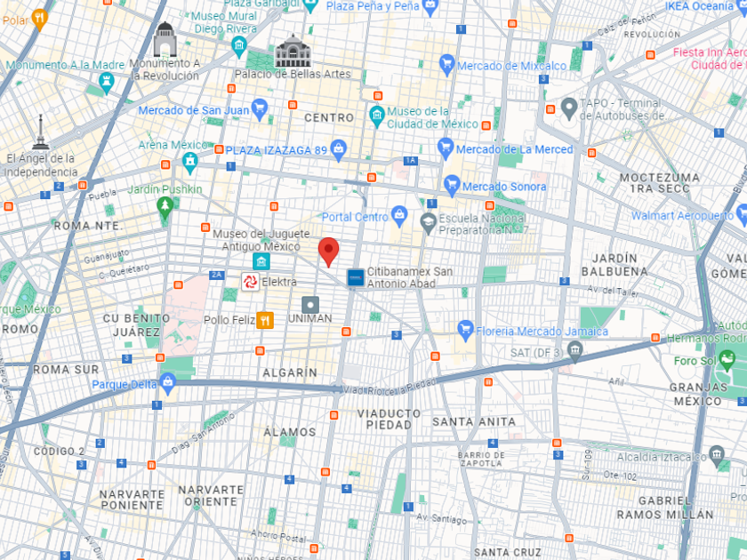Image resolution: width=747 pixels, height=560 pixels.
Task: Select Alcaldía Iztacalco government icon
Action: [x=717, y=456]
